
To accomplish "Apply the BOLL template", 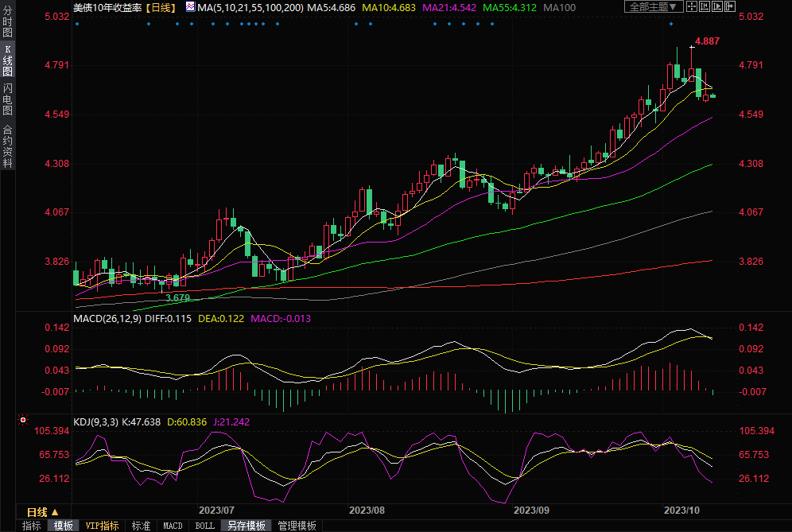I will pyautogui.click(x=204, y=526).
